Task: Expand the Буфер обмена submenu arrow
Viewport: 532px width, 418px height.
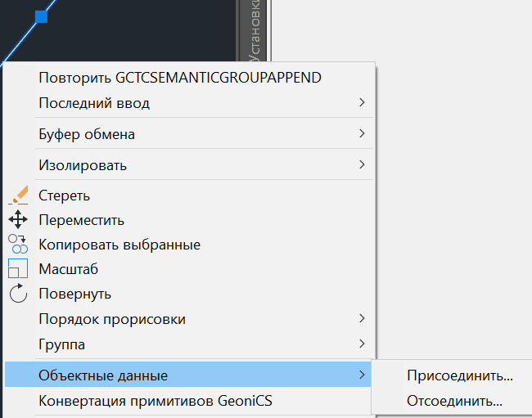Action: [361, 133]
